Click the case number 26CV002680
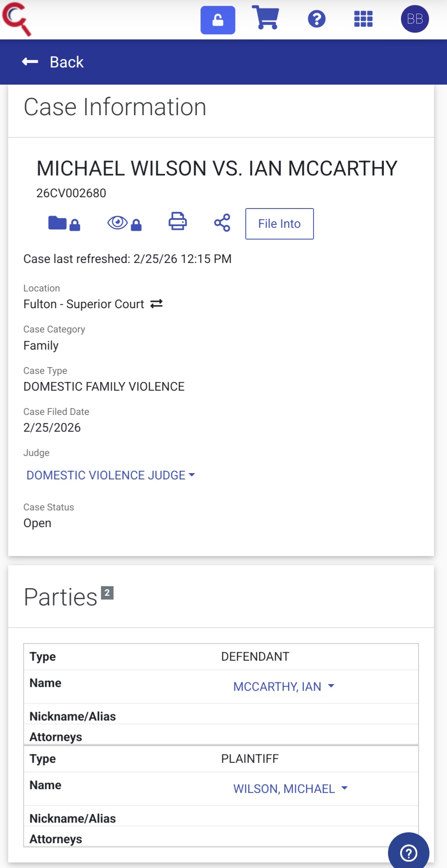 pyautogui.click(x=71, y=193)
